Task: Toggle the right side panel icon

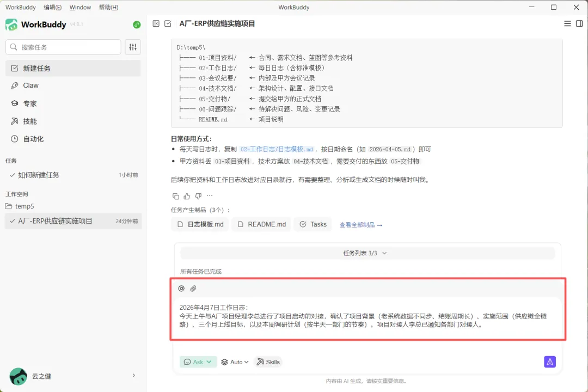Action: click(579, 23)
